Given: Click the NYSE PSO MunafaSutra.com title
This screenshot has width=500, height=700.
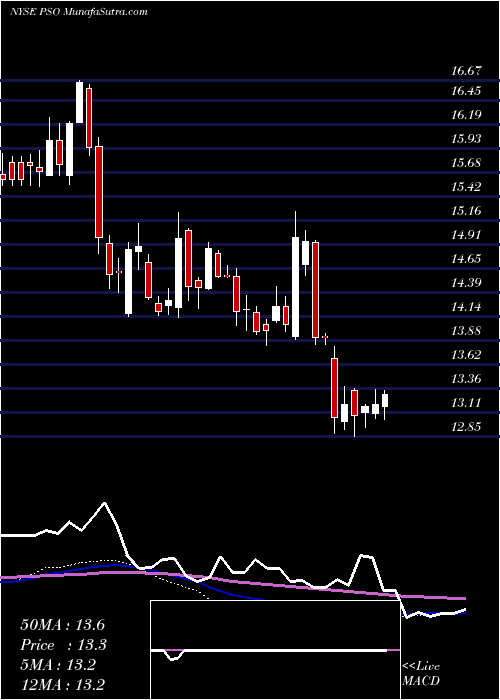Looking at the screenshot, I should pos(79,11).
